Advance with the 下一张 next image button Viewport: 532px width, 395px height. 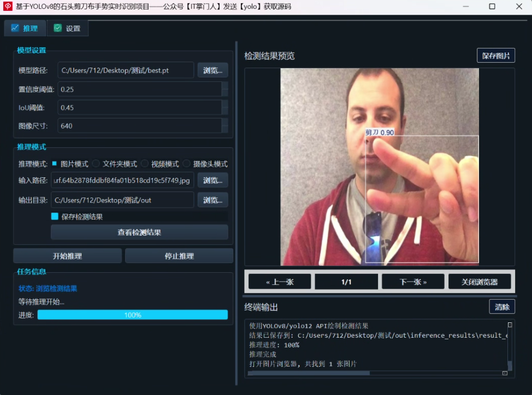[x=413, y=281]
